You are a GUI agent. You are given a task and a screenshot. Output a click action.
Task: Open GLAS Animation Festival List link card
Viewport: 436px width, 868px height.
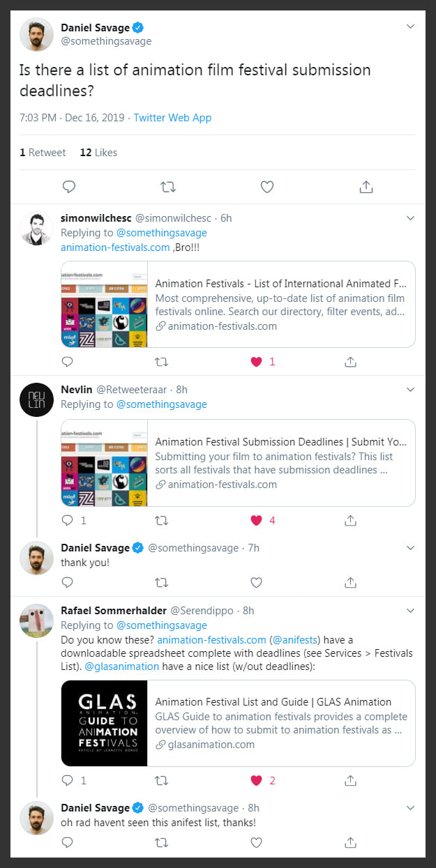(238, 723)
